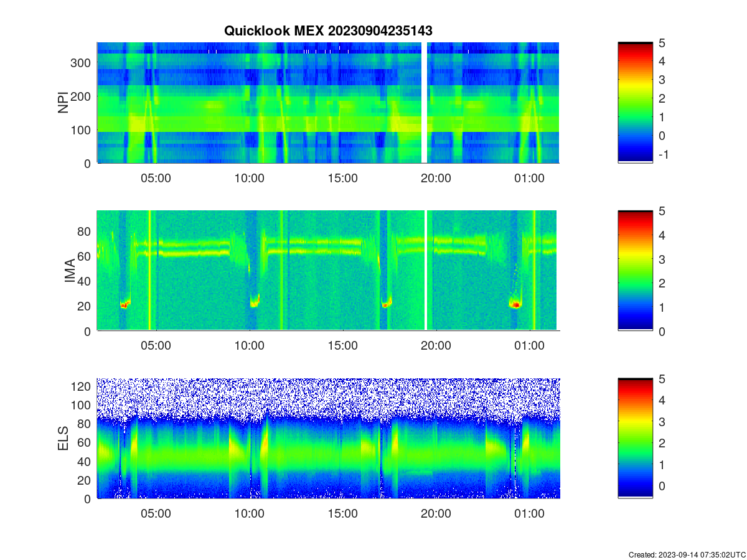Screen dimensions: 747x560
Task: Click the 20:00 label under the IMA panel
Action: [x=436, y=346]
